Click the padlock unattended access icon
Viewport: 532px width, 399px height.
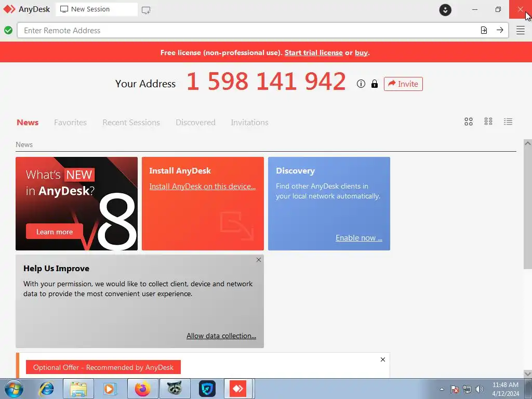[x=374, y=84]
